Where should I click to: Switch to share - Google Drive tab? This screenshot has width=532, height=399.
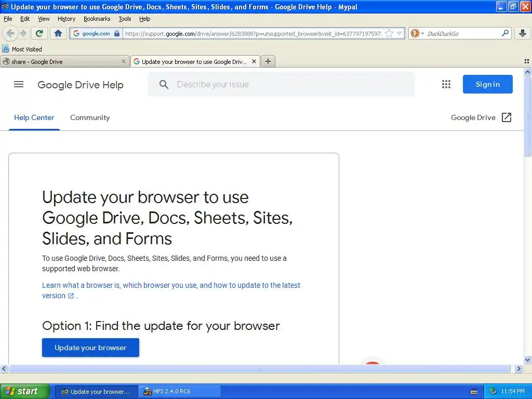[x=64, y=61]
